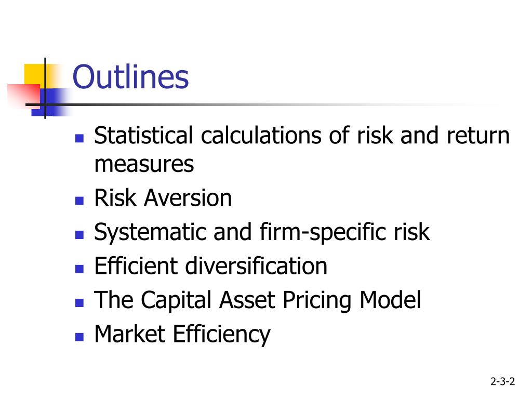Image resolution: width=532 pixels, height=399 pixels.
Task: Select the bullet before Market Efficiency
Action: tap(79, 337)
